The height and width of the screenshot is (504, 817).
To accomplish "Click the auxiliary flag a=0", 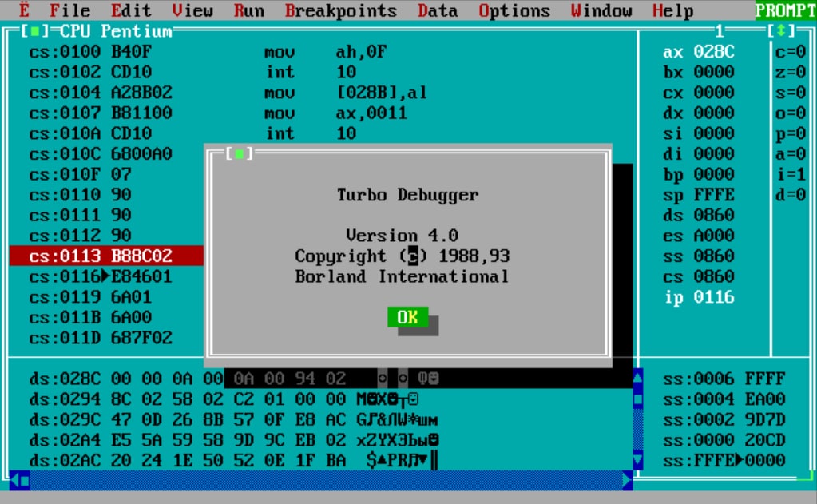I will (x=791, y=153).
